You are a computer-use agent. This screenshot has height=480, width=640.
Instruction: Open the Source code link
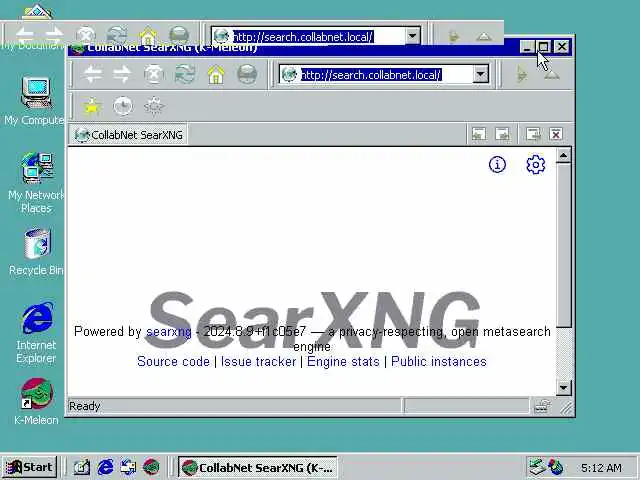click(173, 362)
